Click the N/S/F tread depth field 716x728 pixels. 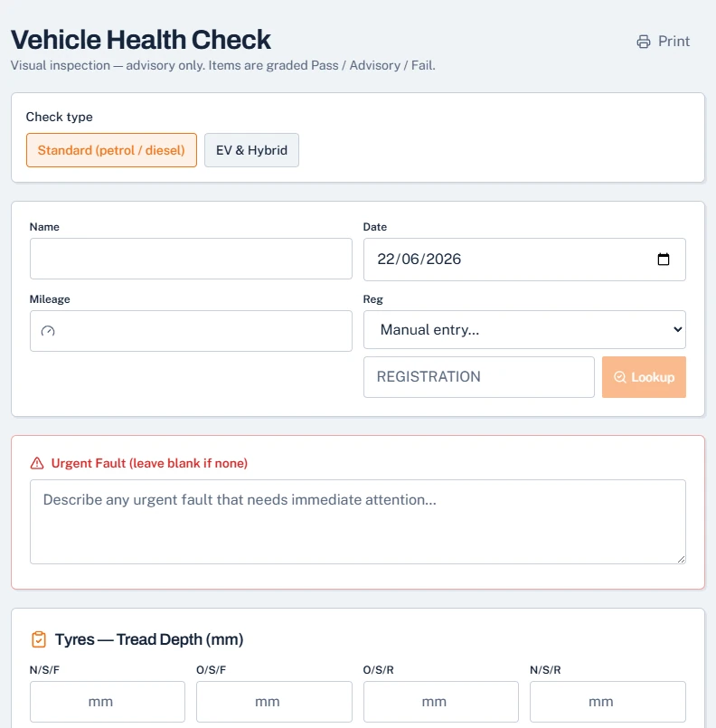tap(108, 702)
